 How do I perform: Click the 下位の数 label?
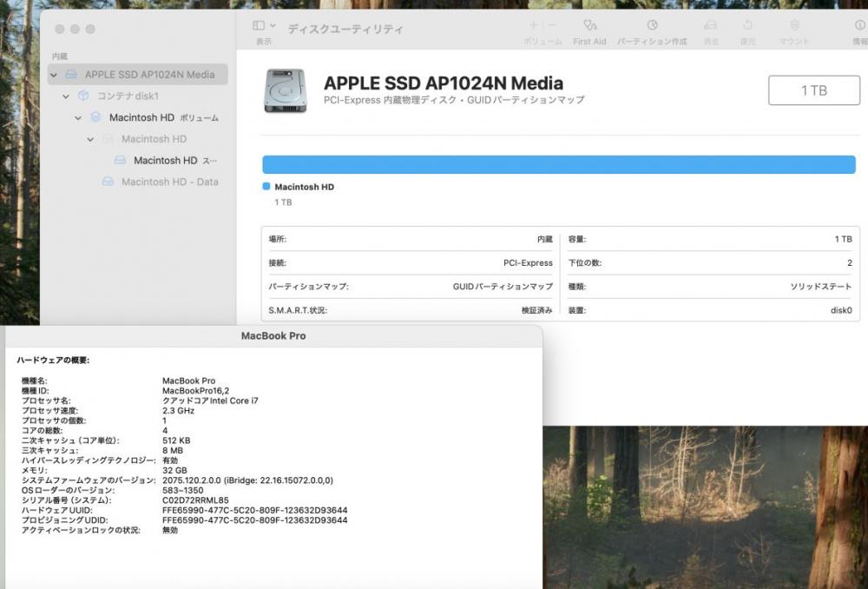pyautogui.click(x=584, y=262)
